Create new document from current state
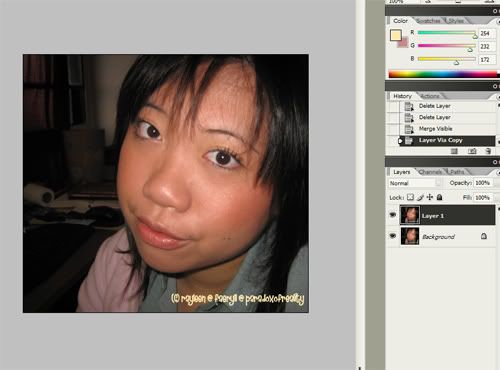500x370 pixels. (454, 151)
